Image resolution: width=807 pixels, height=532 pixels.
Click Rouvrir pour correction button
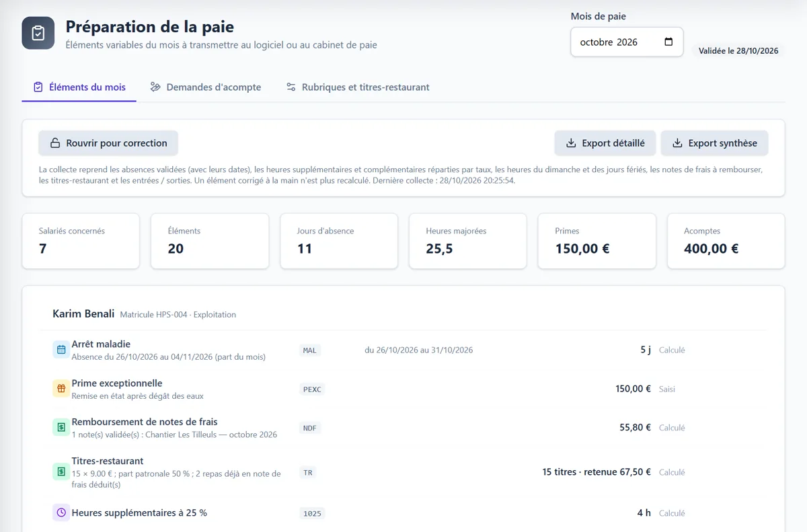point(108,143)
